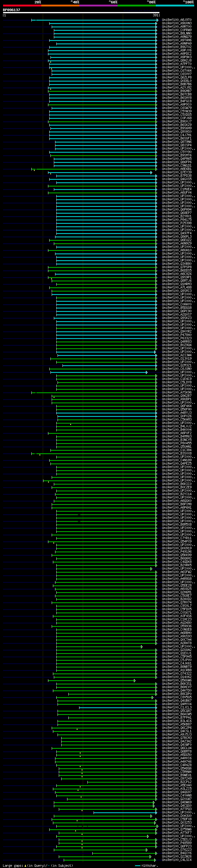Click the UniRef100_O76223 subject name
The width and height of the screenshot is (197, 868).
point(176,850)
